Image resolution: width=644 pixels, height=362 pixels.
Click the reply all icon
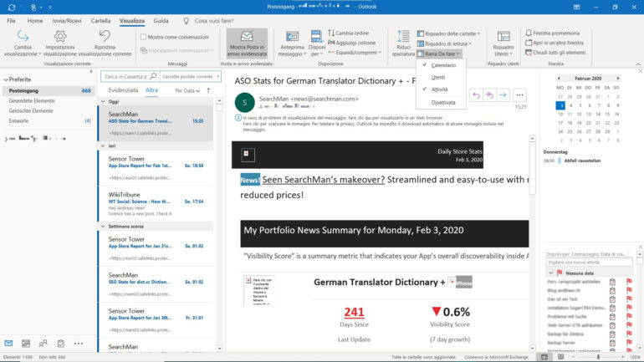pos(489,95)
